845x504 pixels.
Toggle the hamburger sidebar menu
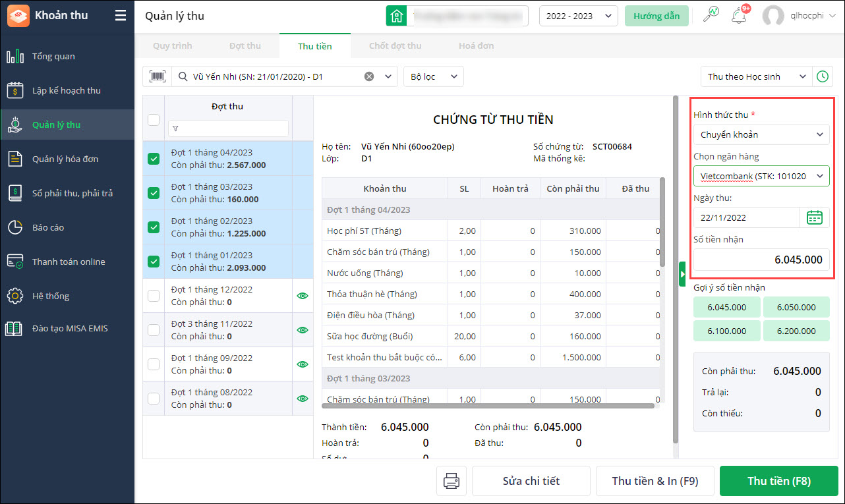[120, 16]
